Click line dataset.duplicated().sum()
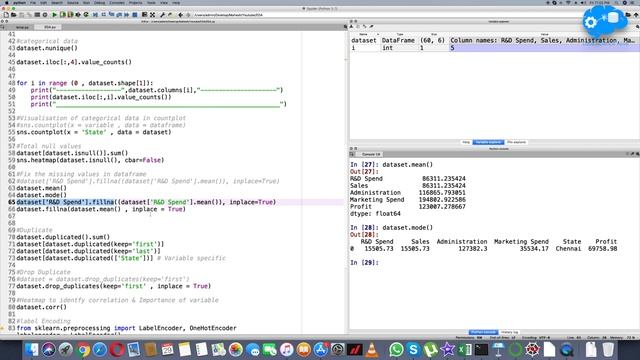The width and height of the screenshot is (640, 360). tap(63, 237)
